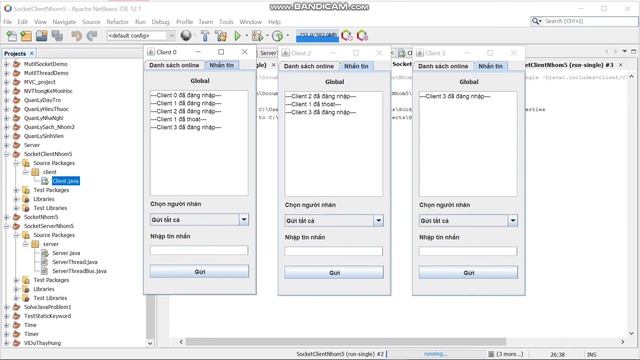The width and height of the screenshot is (640, 360).
Task: Open Nhắn tin tab in Client 0
Action: click(x=222, y=65)
